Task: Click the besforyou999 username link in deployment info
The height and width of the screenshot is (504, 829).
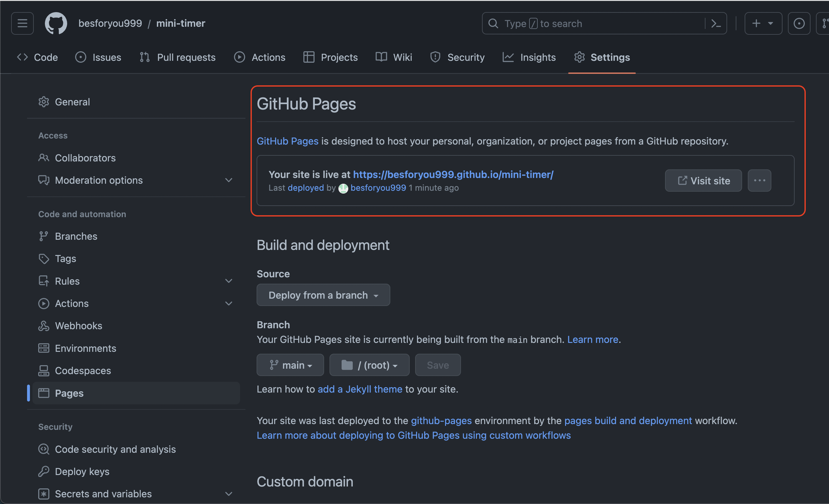Action: (x=378, y=188)
